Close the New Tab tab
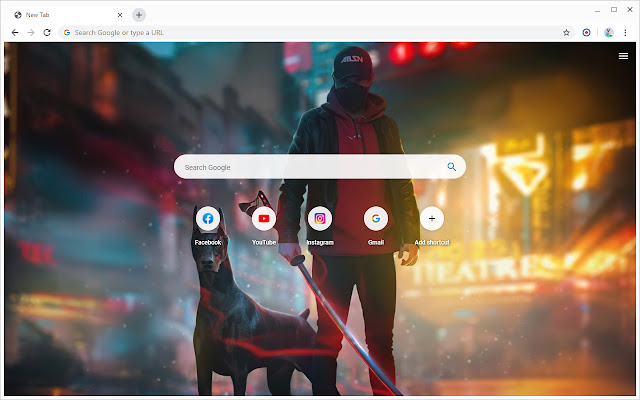640x400 pixels. coord(120,15)
